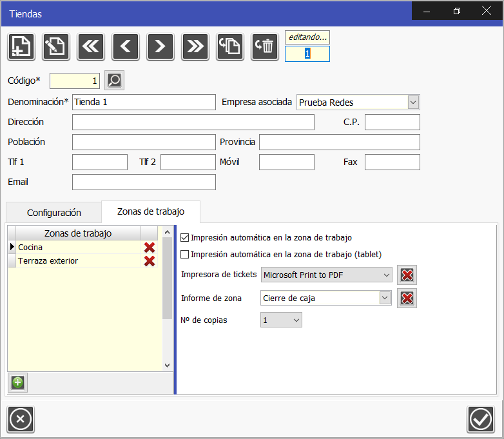Viewport: 504px width, 439px height.
Task: Uncheck Impresión automática en la zona de trabajo
Action: 186,238
